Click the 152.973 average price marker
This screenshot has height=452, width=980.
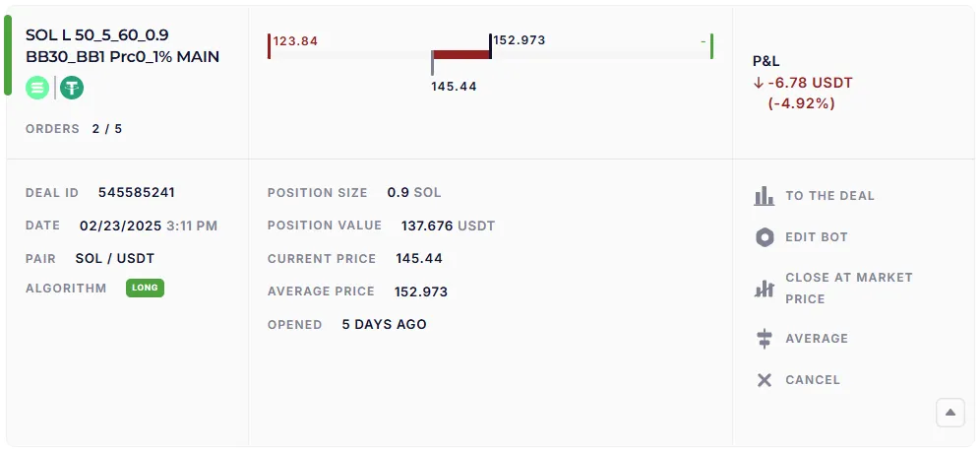(519, 40)
